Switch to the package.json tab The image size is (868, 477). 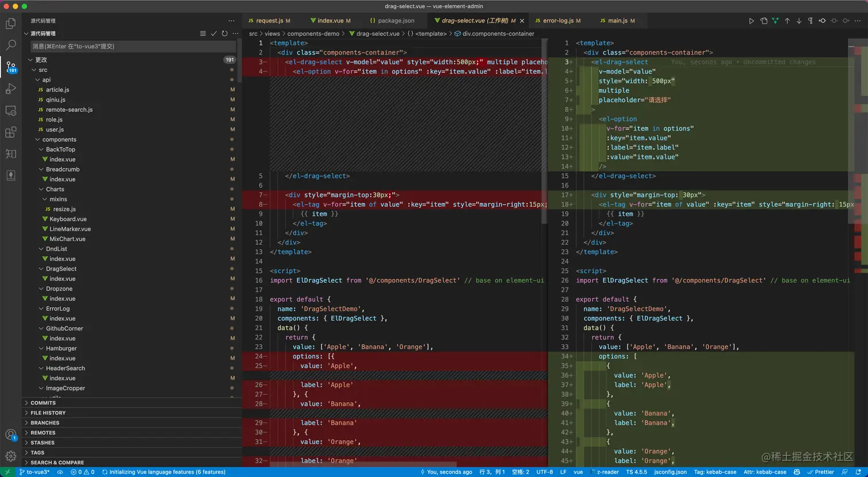click(x=396, y=21)
